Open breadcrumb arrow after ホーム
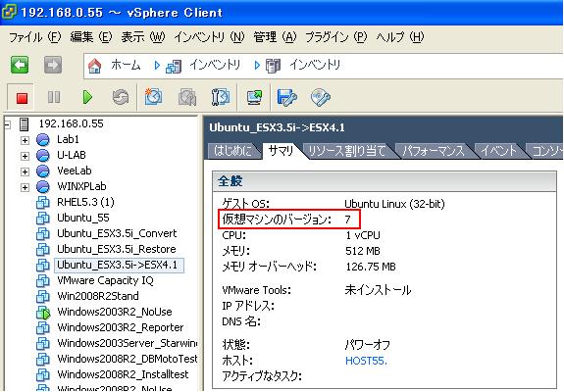564x392 pixels. 157,66
